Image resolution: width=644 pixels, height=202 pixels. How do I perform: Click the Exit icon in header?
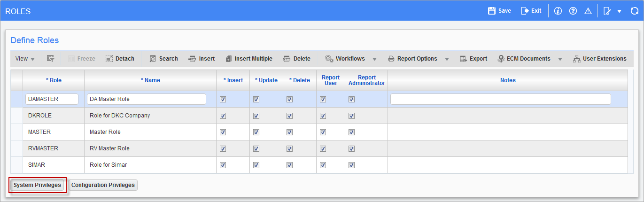[525, 10]
